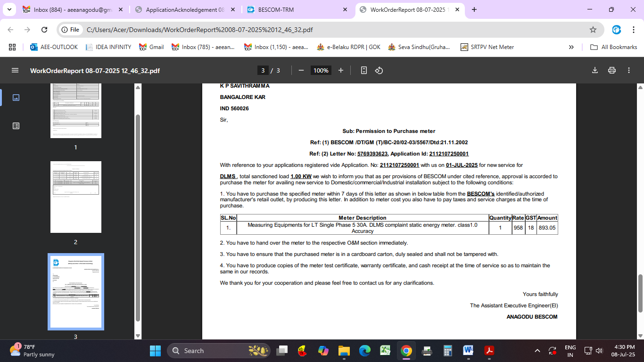644x362 pixels.
Task: Bookmark this page with the star icon
Action: (593, 30)
